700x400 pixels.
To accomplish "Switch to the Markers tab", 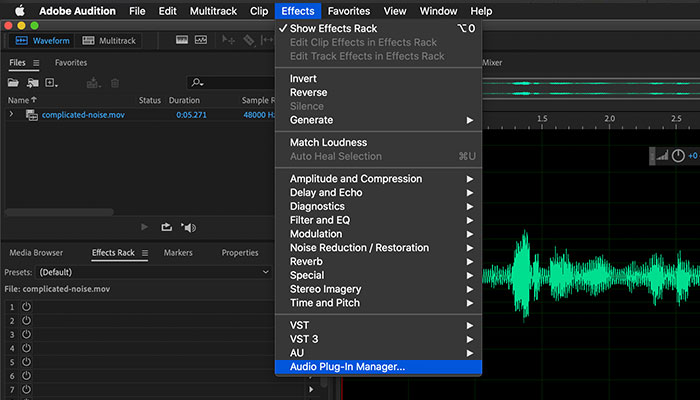I will (178, 253).
